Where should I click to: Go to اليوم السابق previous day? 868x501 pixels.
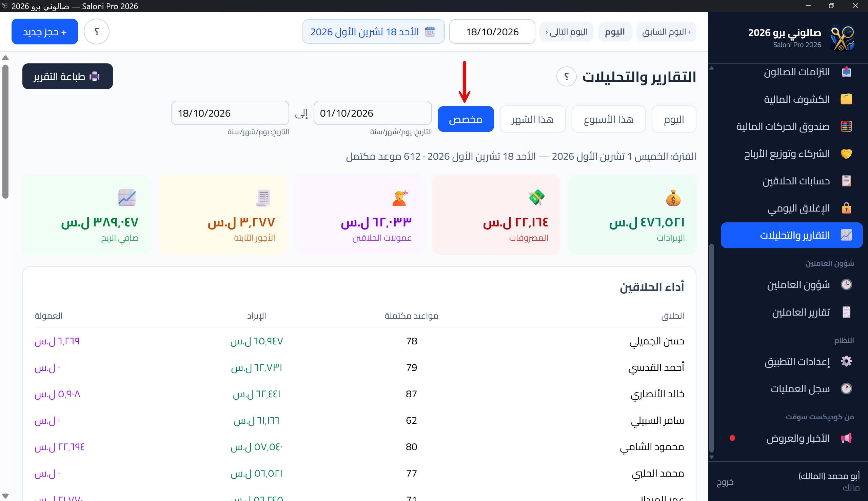pos(666,32)
